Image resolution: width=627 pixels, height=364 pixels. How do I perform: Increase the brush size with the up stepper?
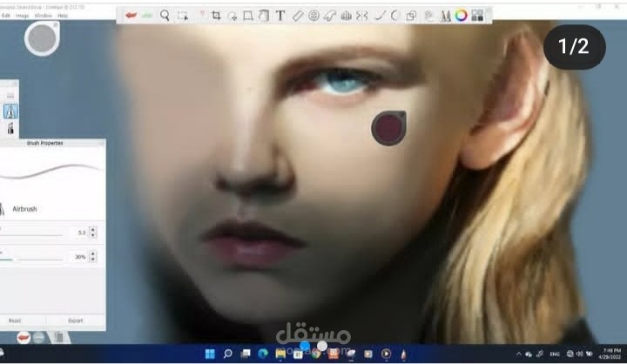[93, 230]
